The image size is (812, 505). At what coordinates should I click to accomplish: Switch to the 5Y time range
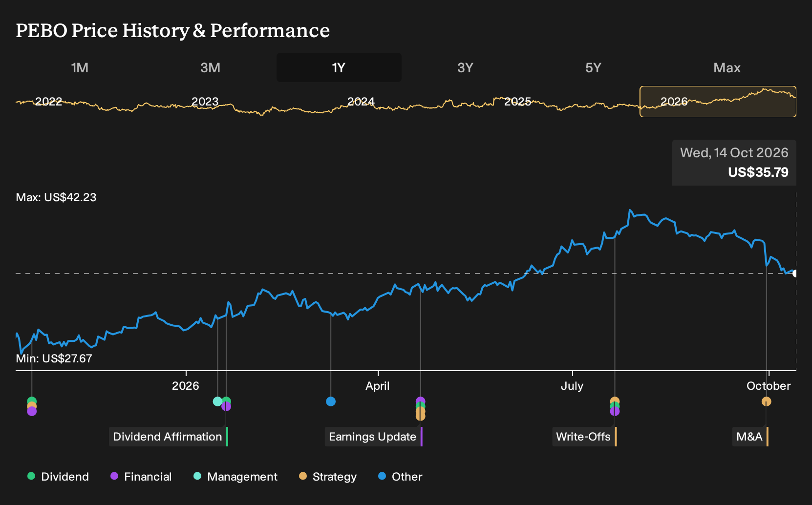593,67
